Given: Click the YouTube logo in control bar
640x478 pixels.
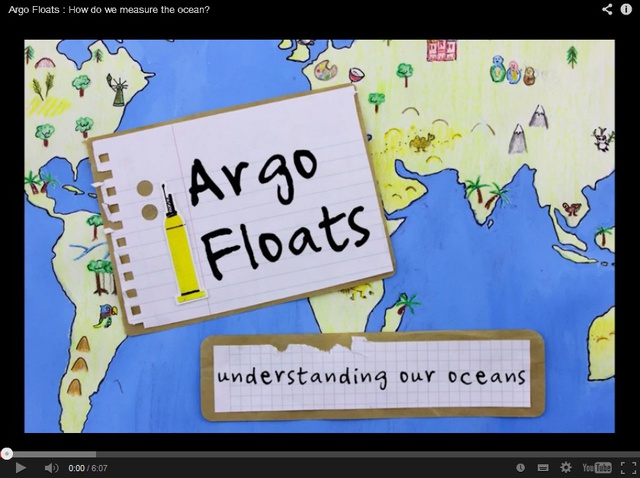Looking at the screenshot, I should 597,467.
